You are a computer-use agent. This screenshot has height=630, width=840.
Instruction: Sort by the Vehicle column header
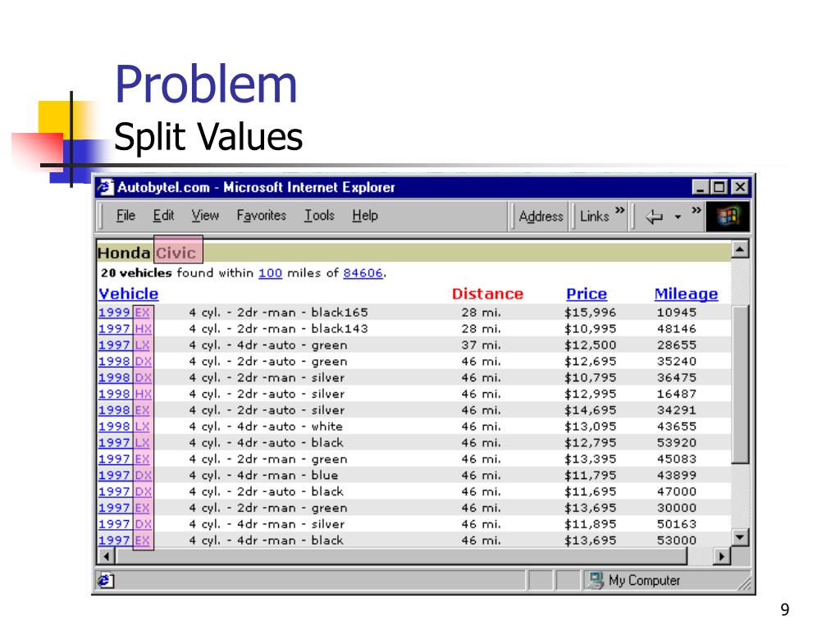[x=129, y=294]
